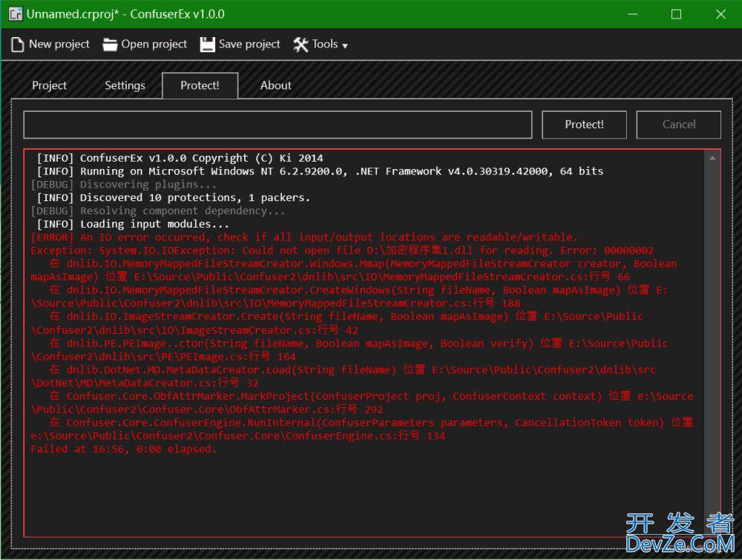Click the 'ConfuserEx v1.0.0 Copyright (C) Ki 2014' line

pyautogui.click(x=201, y=157)
